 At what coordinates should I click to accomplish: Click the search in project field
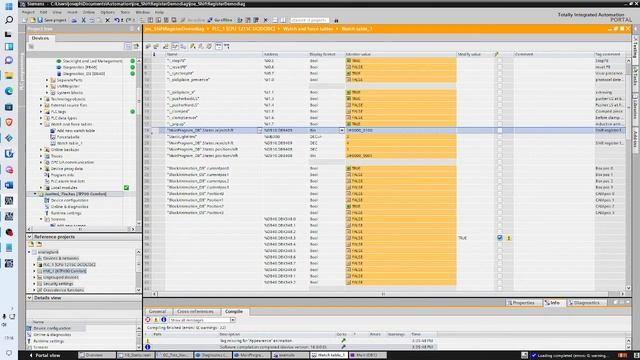coord(309,20)
